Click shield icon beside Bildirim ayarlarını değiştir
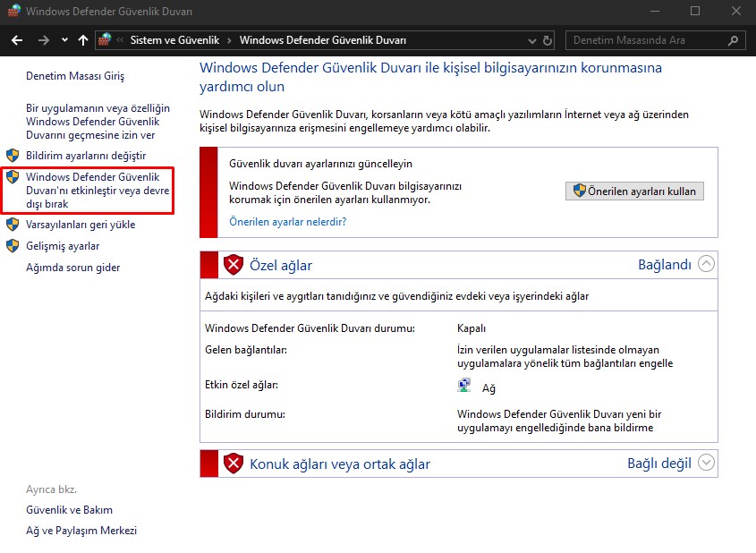The image size is (756, 553). point(13,155)
